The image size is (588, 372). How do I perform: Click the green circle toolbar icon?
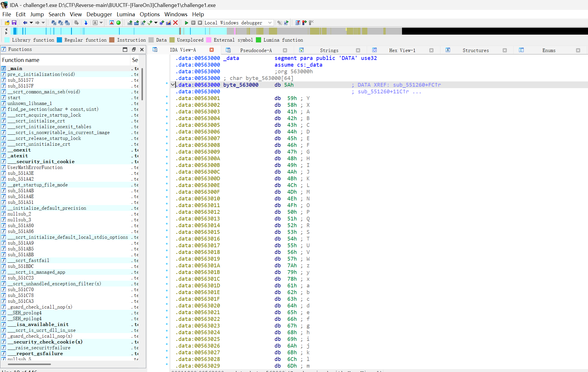pos(118,23)
